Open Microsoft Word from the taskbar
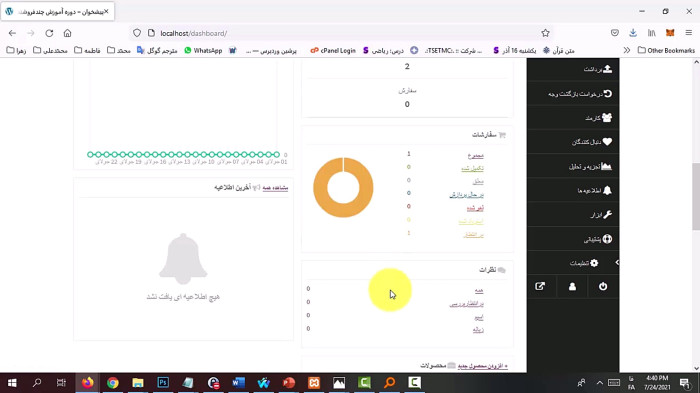The height and width of the screenshot is (393, 700). (x=238, y=383)
